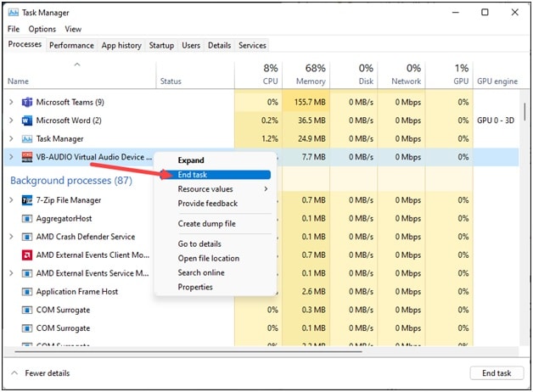Viewport: 533px width, 392px height.
Task: Click the AMD External Events Client icon
Action: tap(27, 255)
